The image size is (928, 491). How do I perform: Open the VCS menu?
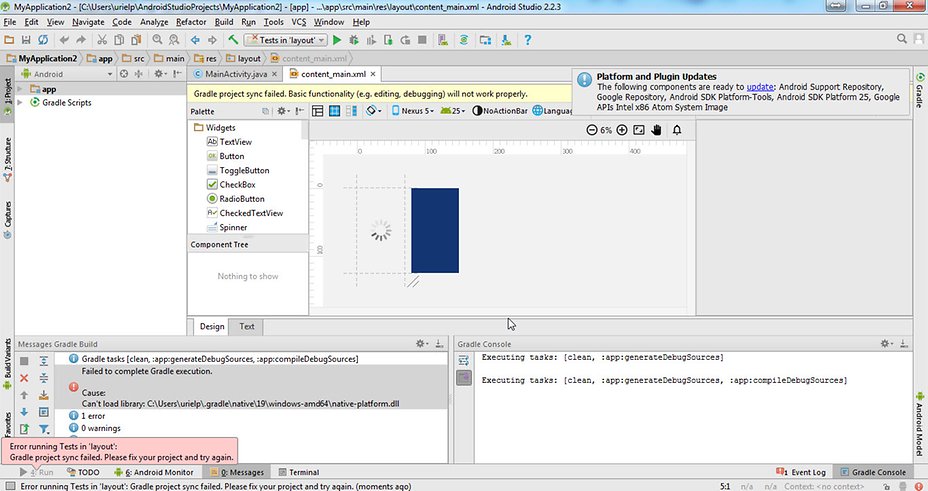[x=299, y=22]
